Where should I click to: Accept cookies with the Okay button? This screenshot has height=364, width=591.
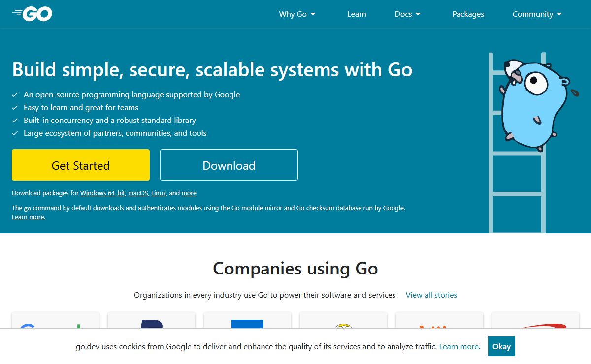[501, 346]
